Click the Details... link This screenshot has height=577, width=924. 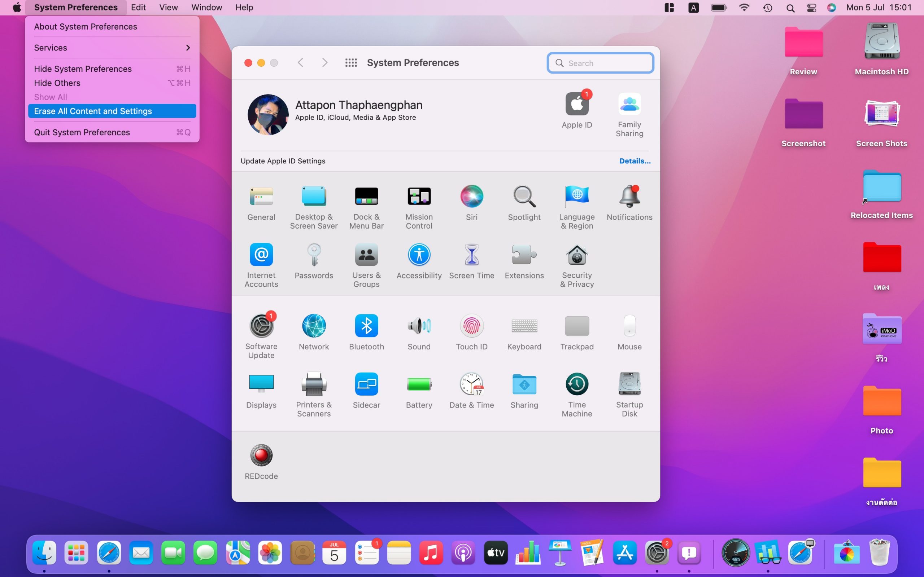click(x=635, y=161)
